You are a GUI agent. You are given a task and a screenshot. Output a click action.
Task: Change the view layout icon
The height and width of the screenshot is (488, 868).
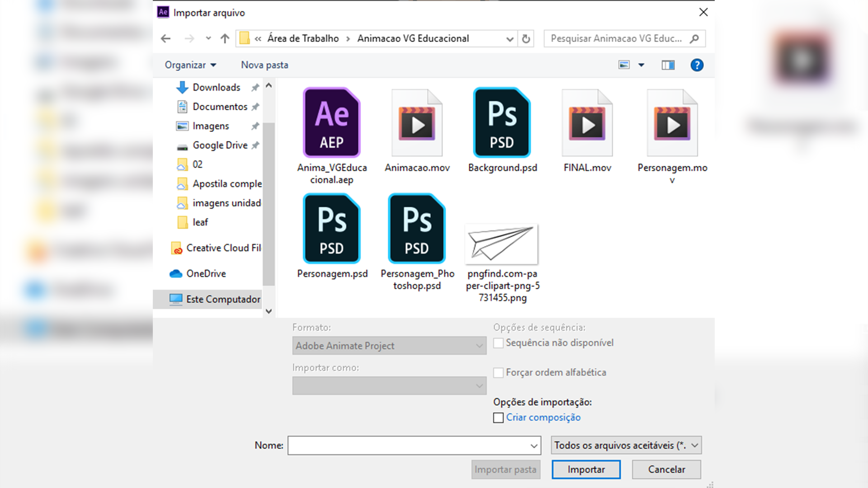pos(624,65)
